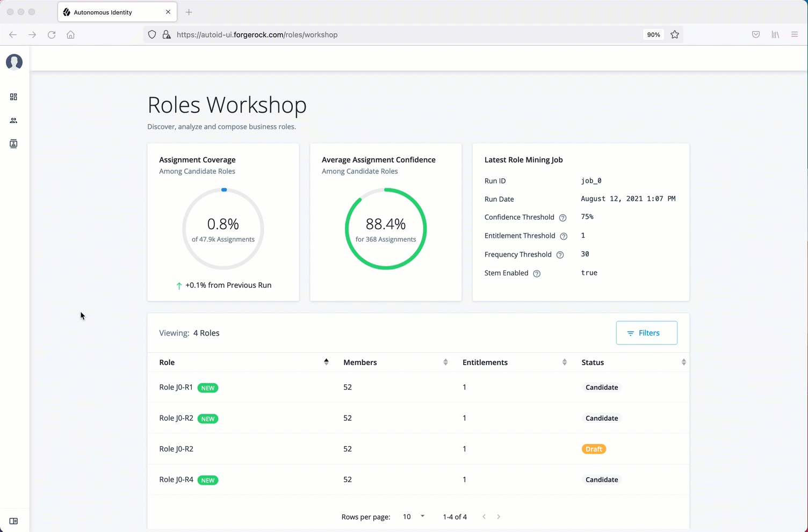Click Stem Enabled help question icon
This screenshot has height=532, width=808.
pos(536,274)
